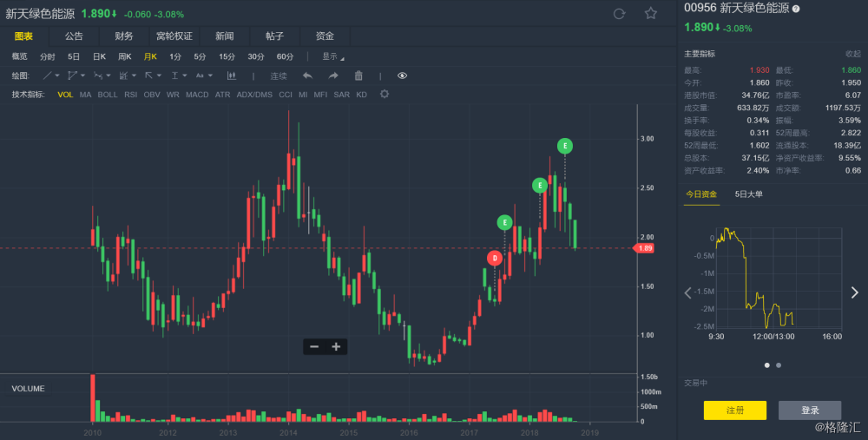Viewport: 868px width, 440px height.
Task: Switch to the 财务 tab
Action: pyautogui.click(x=124, y=36)
